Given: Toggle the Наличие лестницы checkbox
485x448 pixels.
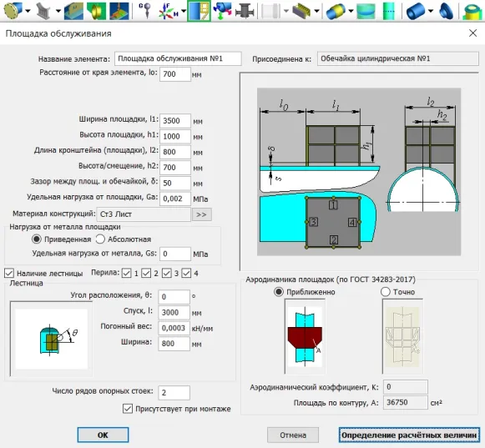Looking at the screenshot, I should pos(9,273).
